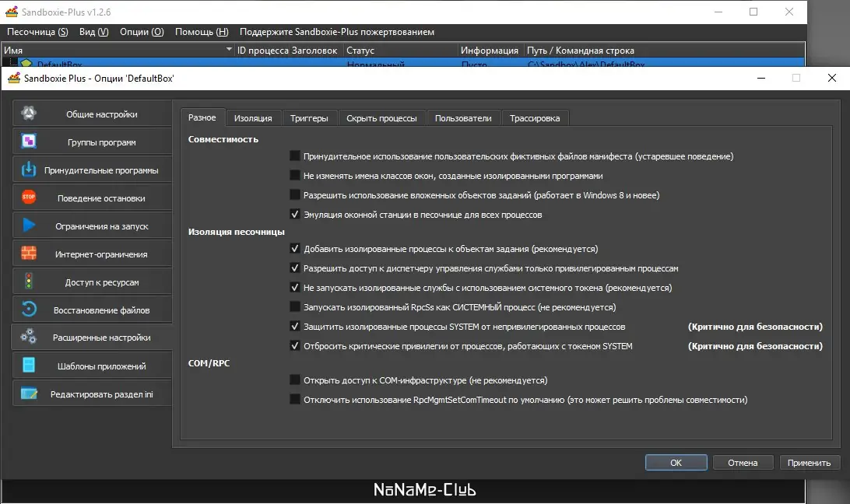Toggle 'Отбросить критические привилегии' checkbox
The width and height of the screenshot is (850, 504).
pos(295,346)
